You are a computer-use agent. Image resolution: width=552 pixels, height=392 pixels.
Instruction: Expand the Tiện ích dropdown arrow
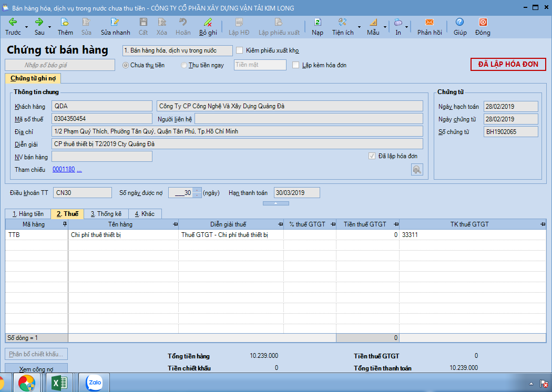coord(359,27)
